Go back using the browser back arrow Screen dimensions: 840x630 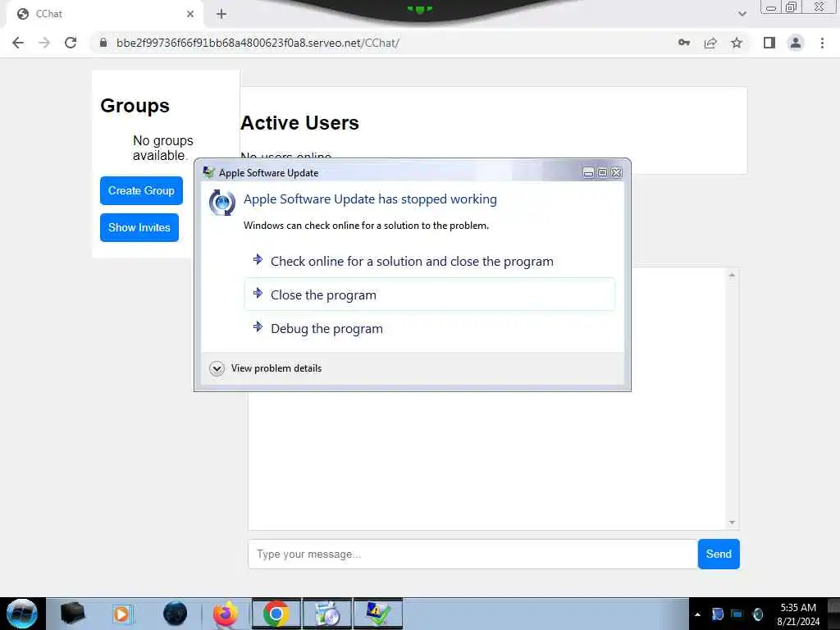18,43
